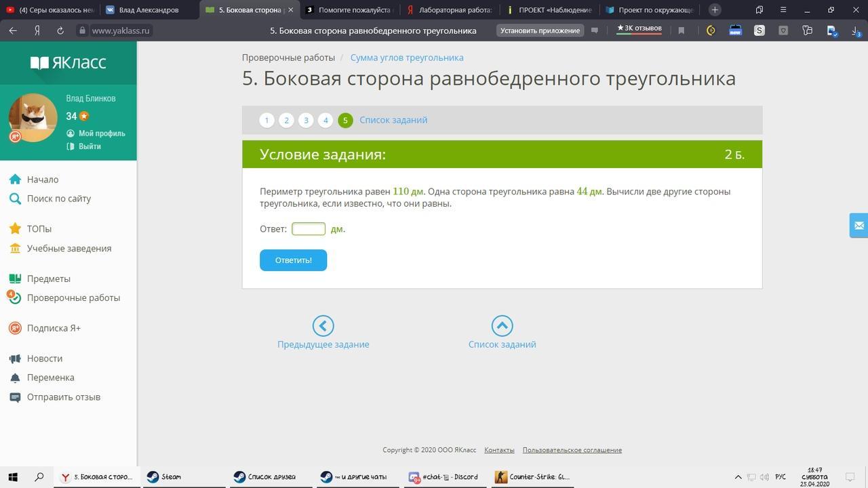Open the browser hamburger menu

(x=783, y=10)
